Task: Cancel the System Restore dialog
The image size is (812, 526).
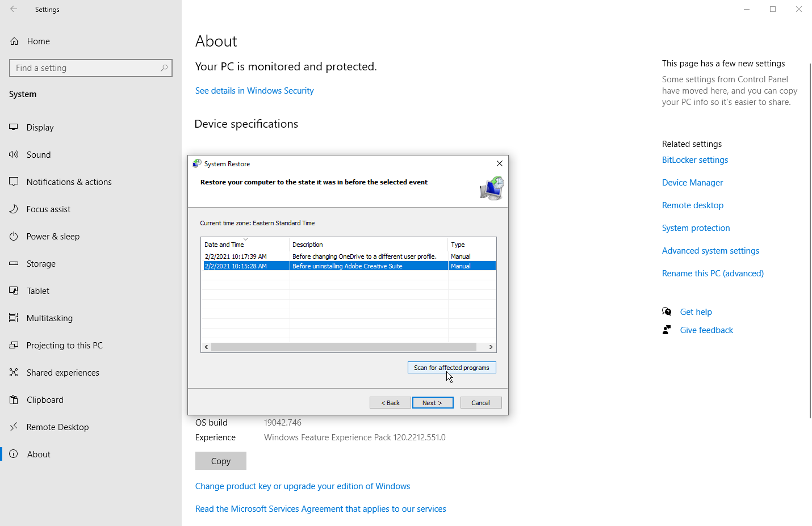Action: pyautogui.click(x=481, y=403)
